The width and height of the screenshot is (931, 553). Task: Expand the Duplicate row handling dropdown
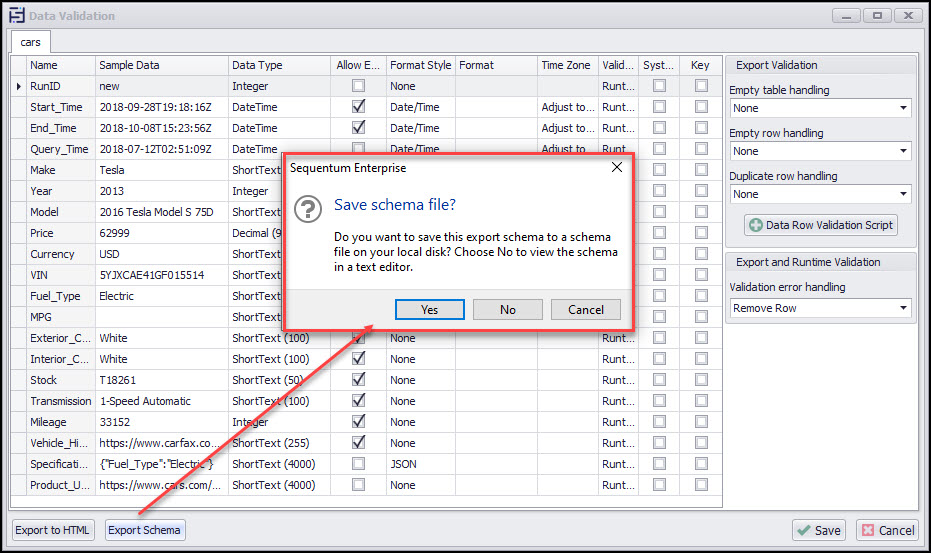819,194
